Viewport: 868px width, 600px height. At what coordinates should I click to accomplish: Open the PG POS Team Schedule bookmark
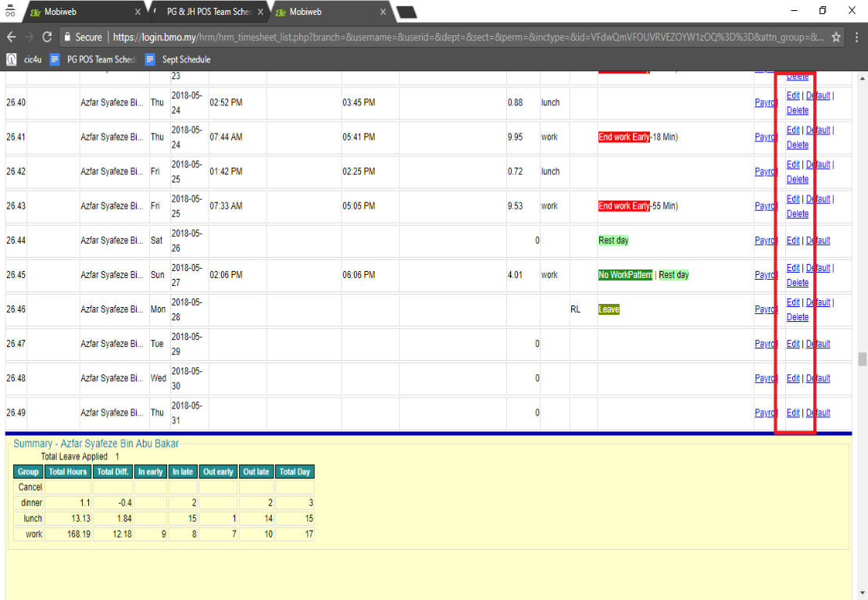[x=93, y=59]
